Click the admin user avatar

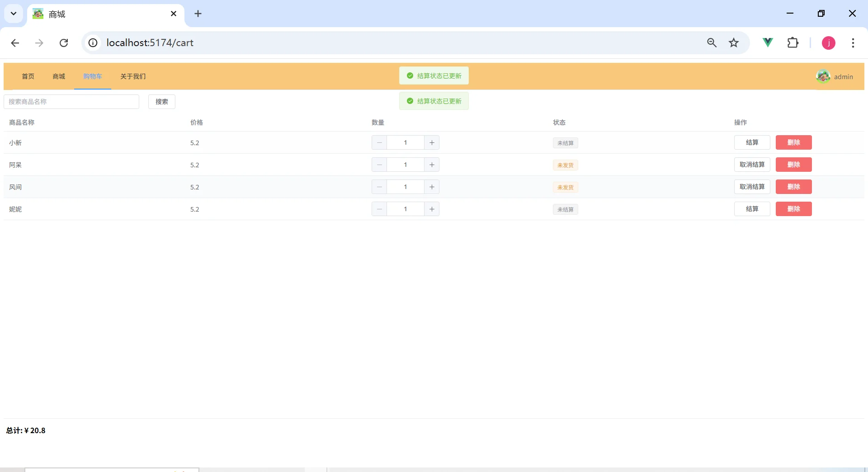823,76
